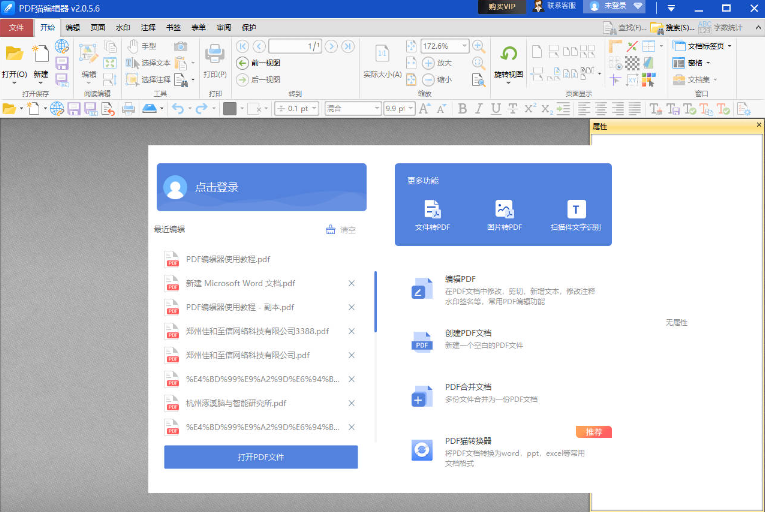765x512 pixels.
Task: Toggle left text alignment
Action: click(x=584, y=109)
